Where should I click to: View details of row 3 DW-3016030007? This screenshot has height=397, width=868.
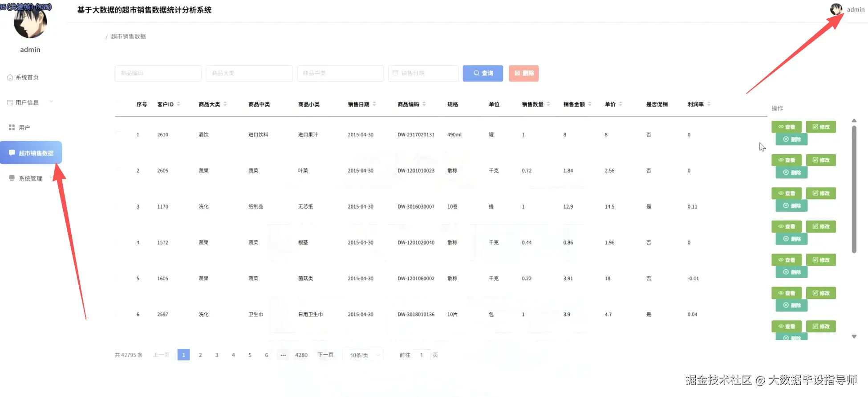coord(787,193)
